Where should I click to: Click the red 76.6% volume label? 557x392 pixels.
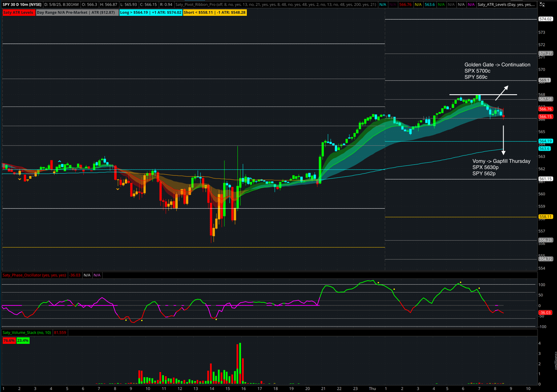click(8, 341)
